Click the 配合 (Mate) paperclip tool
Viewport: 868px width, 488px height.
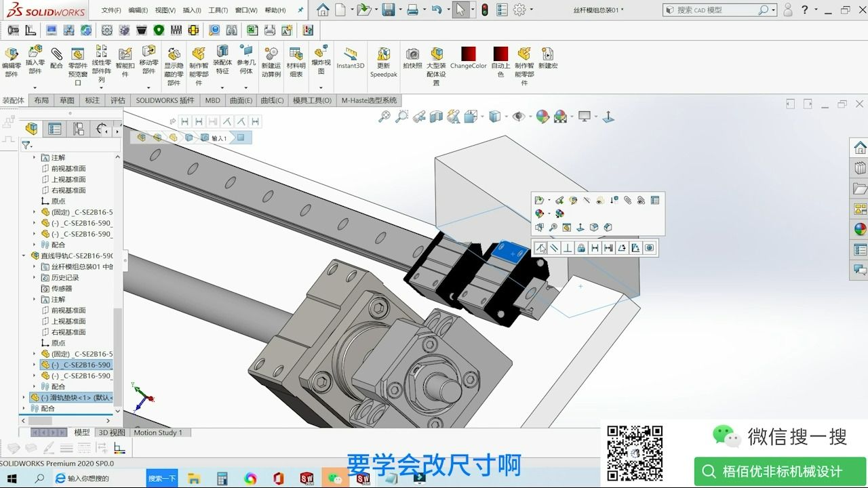pos(56,58)
